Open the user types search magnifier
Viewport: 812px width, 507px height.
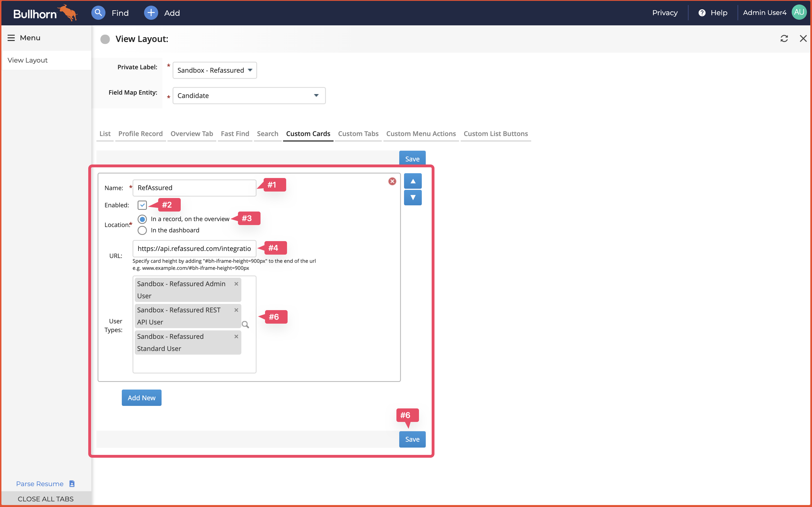pos(246,324)
